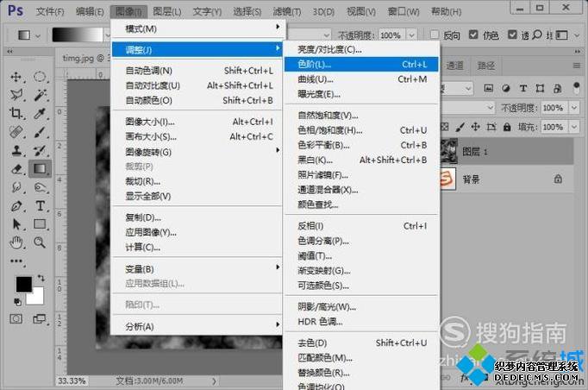Viewport: 588px width, 390px height.
Task: Filter layers by pixel type
Action: pos(488,88)
